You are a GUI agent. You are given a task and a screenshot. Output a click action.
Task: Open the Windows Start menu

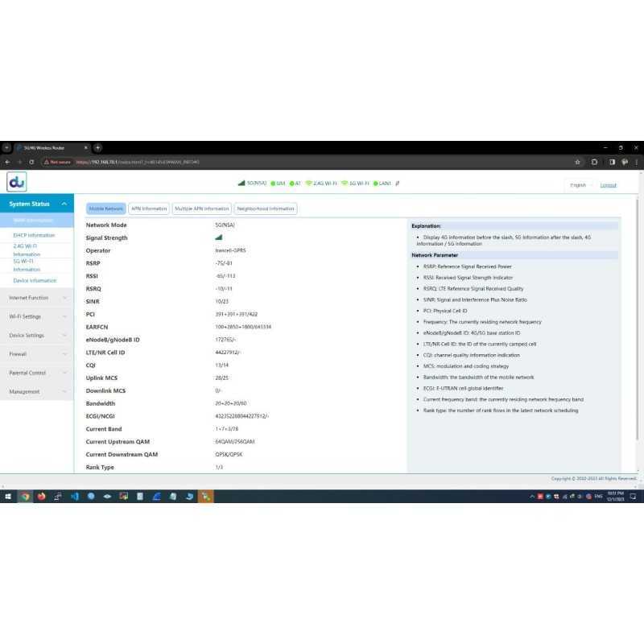click(x=7, y=497)
